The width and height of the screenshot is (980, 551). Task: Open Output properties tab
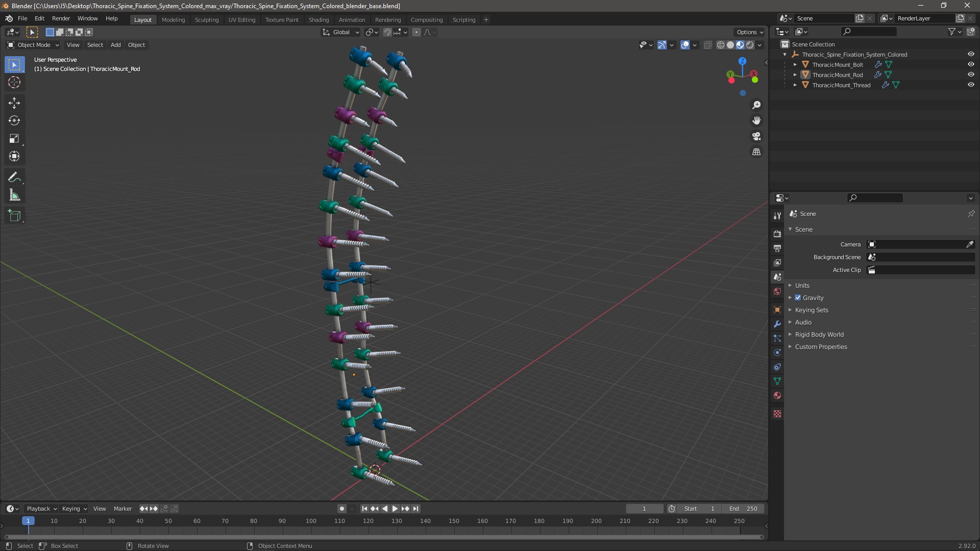click(x=777, y=248)
